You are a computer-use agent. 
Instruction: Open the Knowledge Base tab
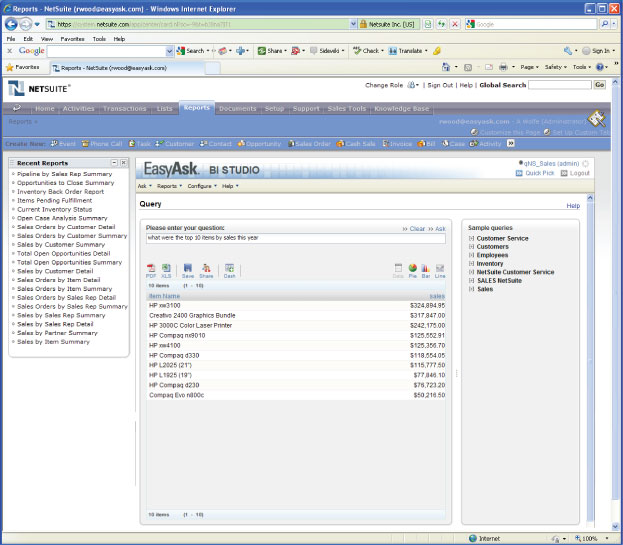(402, 108)
